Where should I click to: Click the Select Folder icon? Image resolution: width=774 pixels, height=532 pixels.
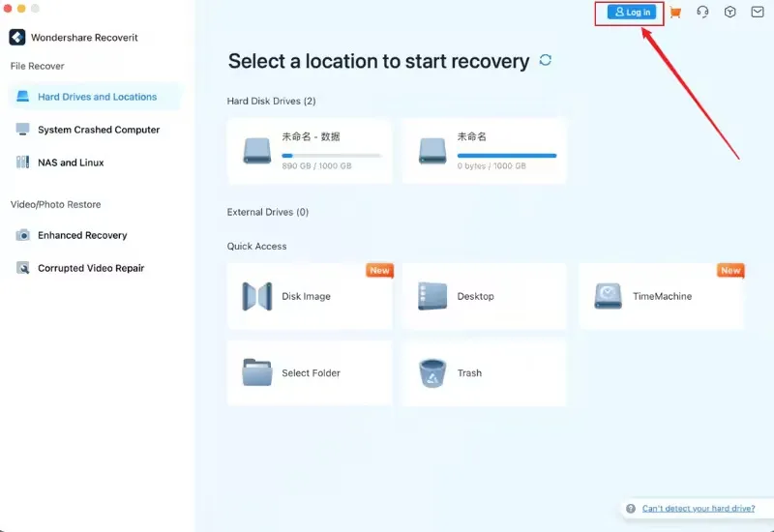[257, 372]
